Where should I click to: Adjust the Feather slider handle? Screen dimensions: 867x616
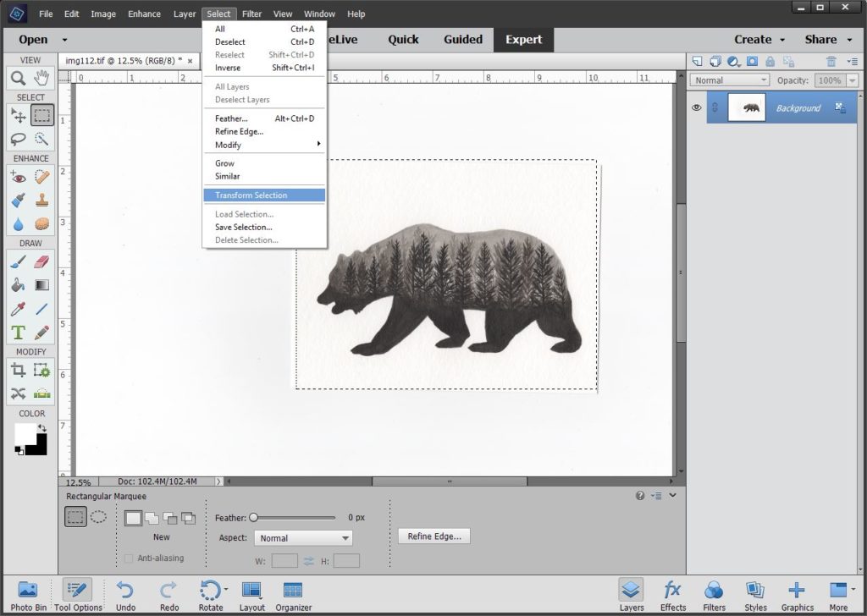(x=254, y=518)
